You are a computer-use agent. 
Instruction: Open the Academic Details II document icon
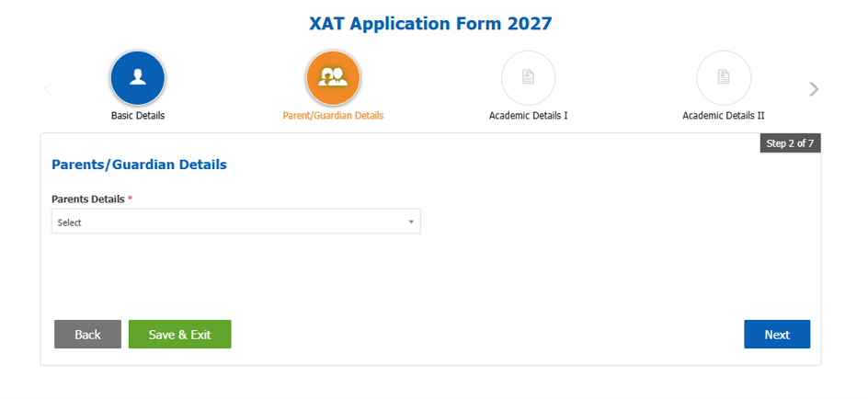click(724, 78)
